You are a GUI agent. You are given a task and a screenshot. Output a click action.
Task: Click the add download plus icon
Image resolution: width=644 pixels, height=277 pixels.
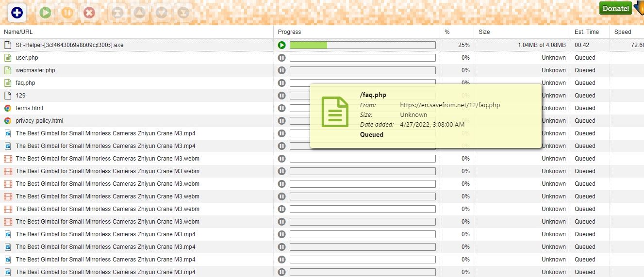[17, 13]
